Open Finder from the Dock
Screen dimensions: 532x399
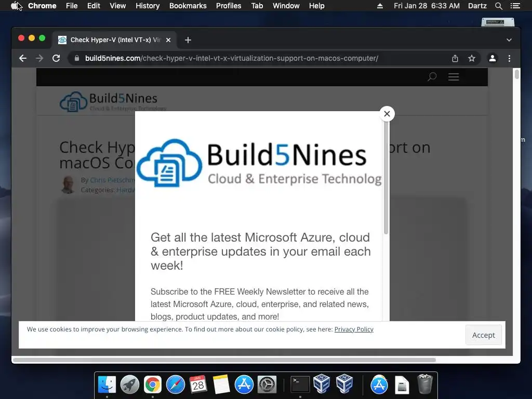click(107, 384)
